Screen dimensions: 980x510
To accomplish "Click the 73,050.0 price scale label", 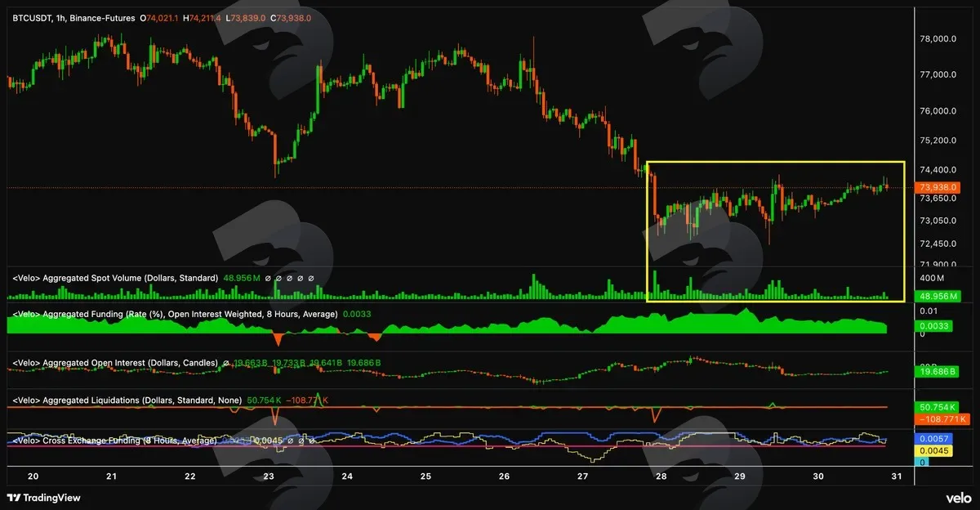I will 937,221.
